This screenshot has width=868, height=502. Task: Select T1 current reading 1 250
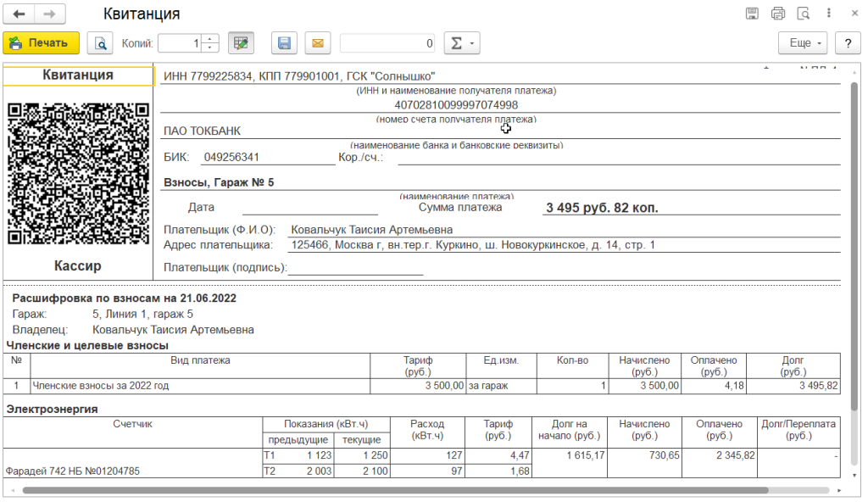click(362, 455)
